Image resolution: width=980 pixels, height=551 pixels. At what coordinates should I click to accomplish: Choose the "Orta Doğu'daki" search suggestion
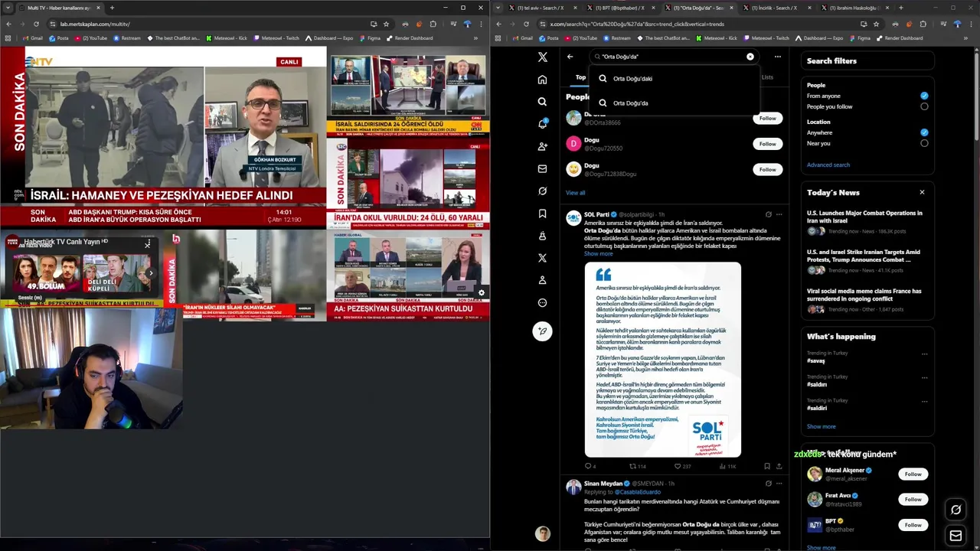[x=674, y=78]
